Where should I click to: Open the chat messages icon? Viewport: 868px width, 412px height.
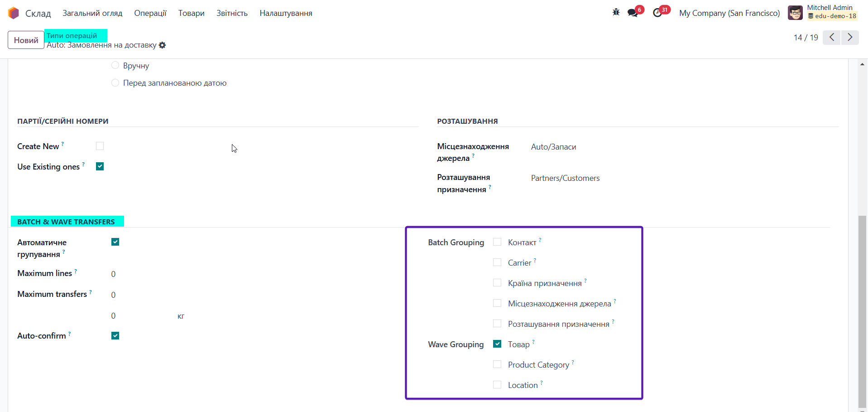633,13
